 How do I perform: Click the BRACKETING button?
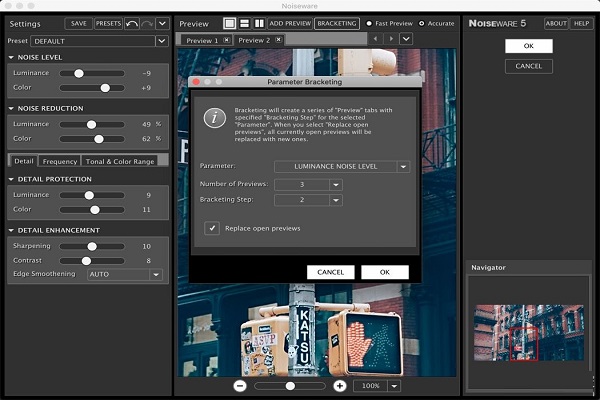(x=337, y=23)
